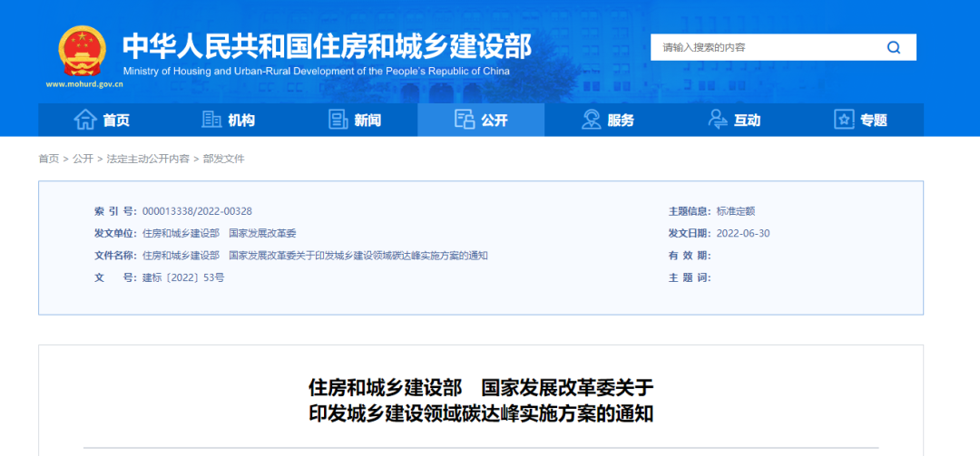Click the star icon for 专题
The width and height of the screenshot is (980, 456).
click(x=844, y=120)
